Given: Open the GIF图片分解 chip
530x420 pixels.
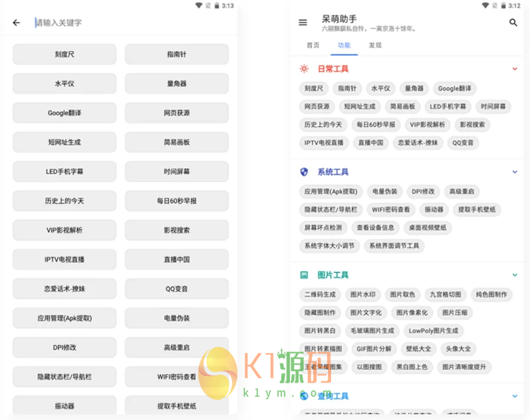Looking at the screenshot, I should coord(374,349).
